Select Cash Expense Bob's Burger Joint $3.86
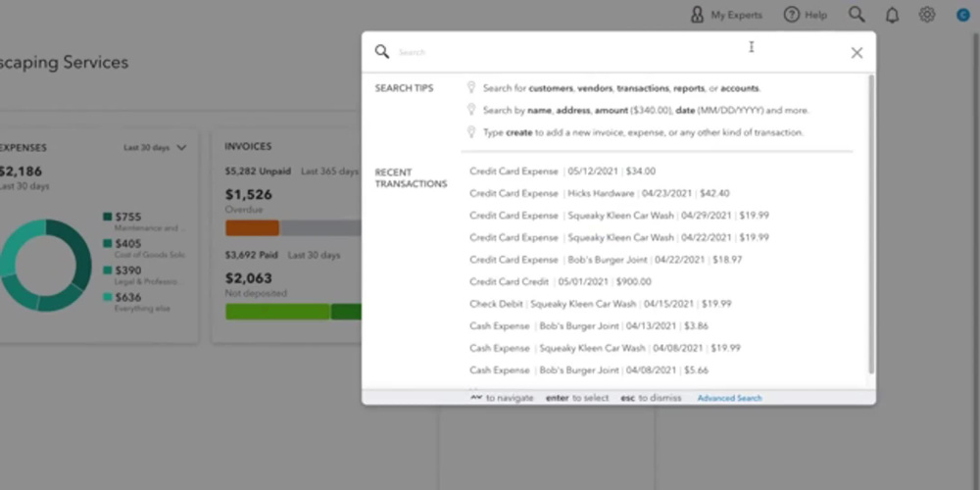 (589, 325)
